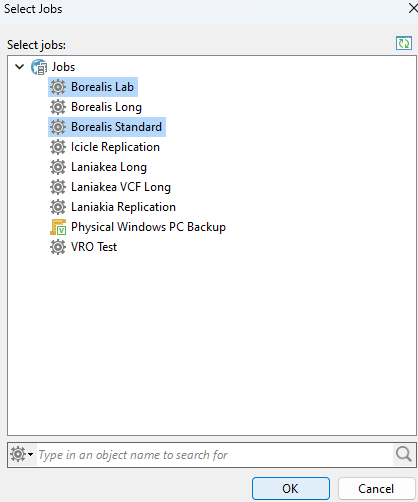
Task: Click the Physical Windows PC Backup agent icon
Action: click(58, 227)
